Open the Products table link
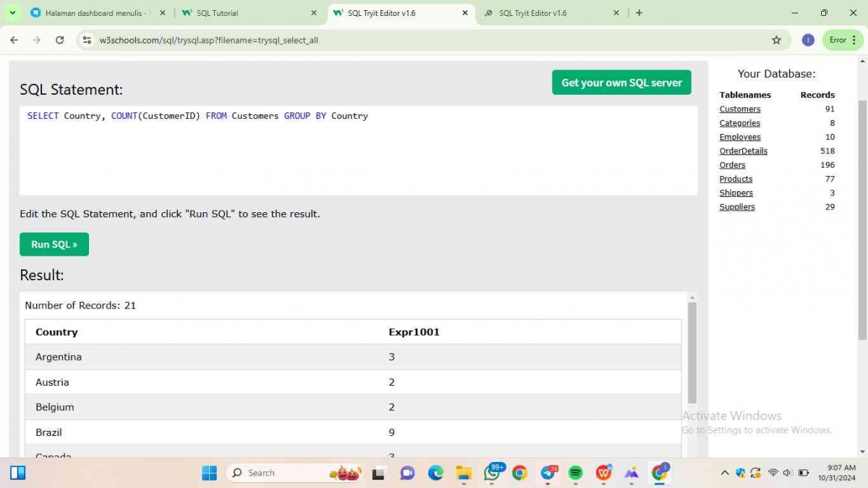Screen dimensions: 868x488 736,179
